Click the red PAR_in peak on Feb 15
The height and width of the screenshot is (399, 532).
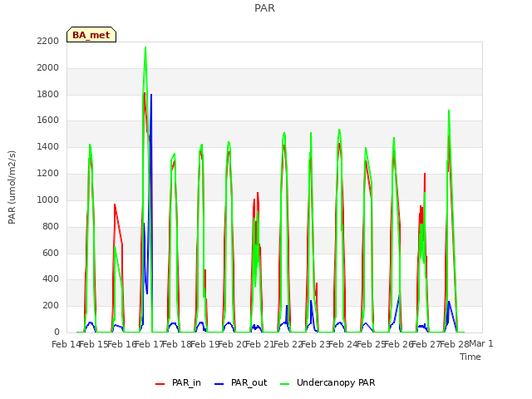tap(115, 204)
